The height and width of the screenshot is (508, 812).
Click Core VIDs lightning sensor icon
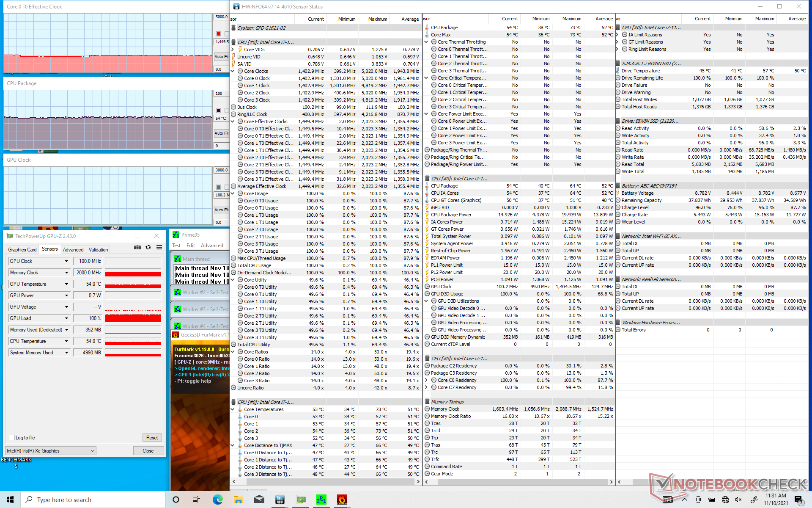tap(240, 50)
